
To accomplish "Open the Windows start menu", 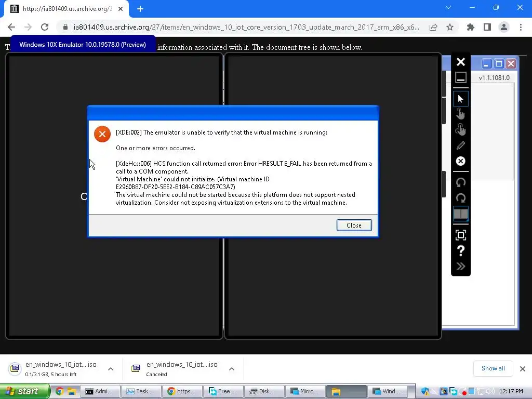I will tap(24, 392).
